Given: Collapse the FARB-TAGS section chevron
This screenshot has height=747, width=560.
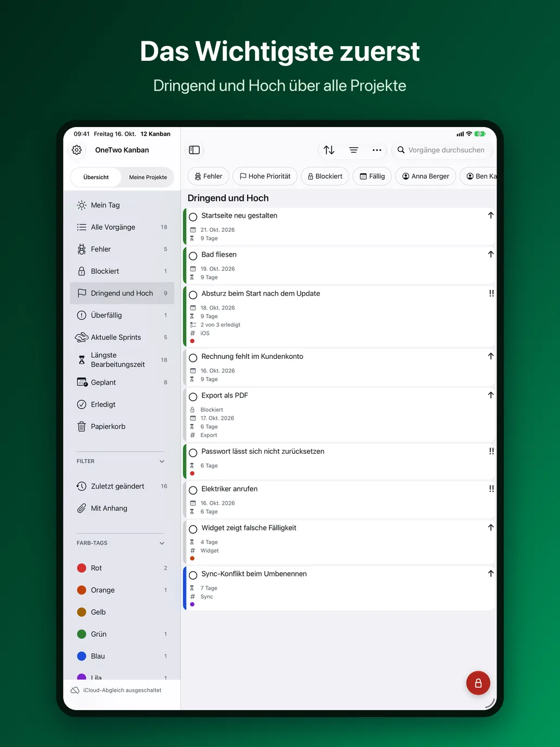Looking at the screenshot, I should [x=162, y=543].
